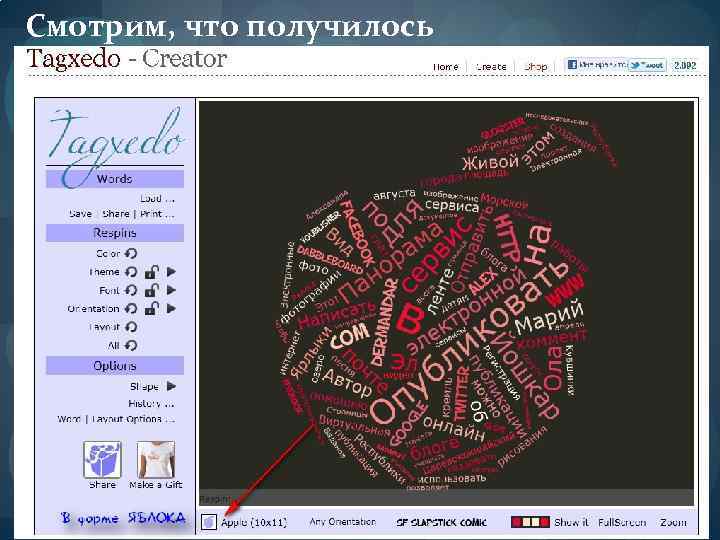Respin the Theme setting
This screenshot has height=540, width=720.
tap(131, 272)
